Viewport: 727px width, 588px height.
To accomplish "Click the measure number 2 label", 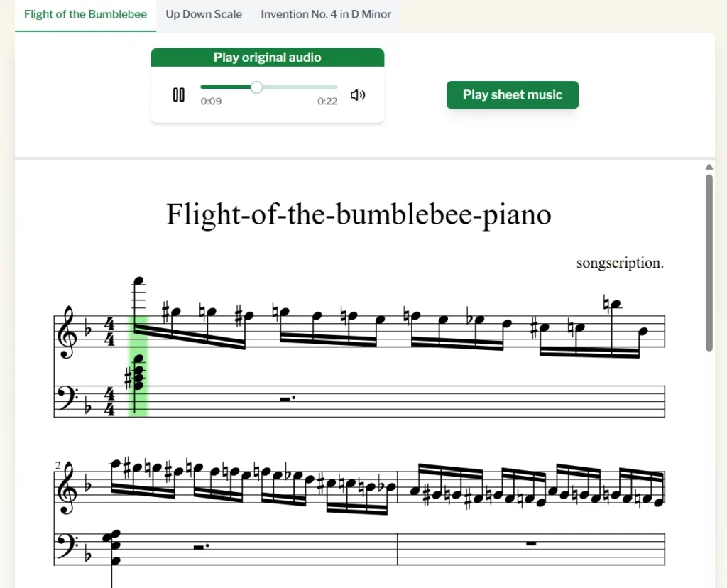I will point(58,465).
